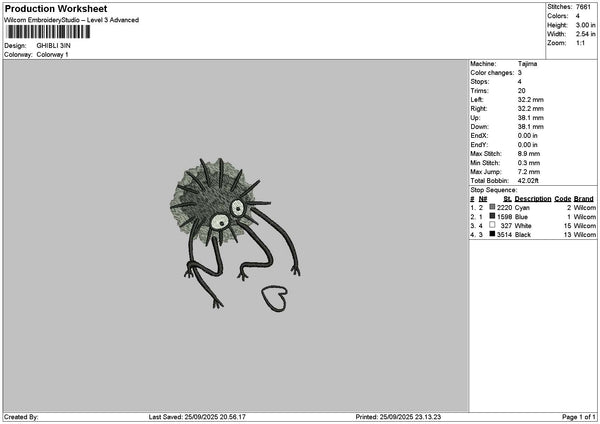
Task: Click the Max Stitch value 8.9 mm
Action: pyautogui.click(x=529, y=154)
